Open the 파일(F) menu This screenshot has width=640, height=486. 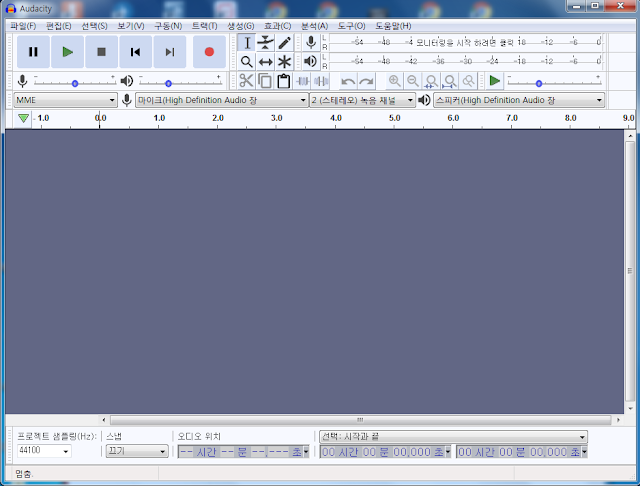pyautogui.click(x=23, y=26)
